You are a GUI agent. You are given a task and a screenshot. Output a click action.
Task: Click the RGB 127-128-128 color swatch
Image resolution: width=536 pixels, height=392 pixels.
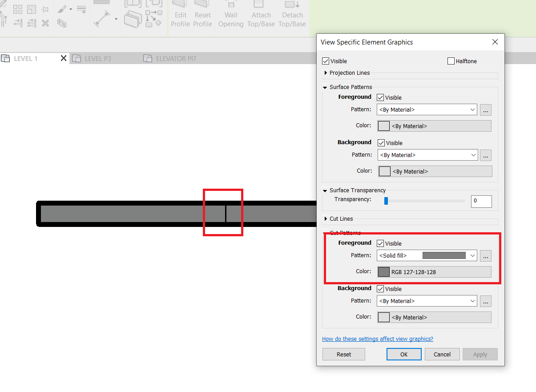pyautogui.click(x=383, y=271)
